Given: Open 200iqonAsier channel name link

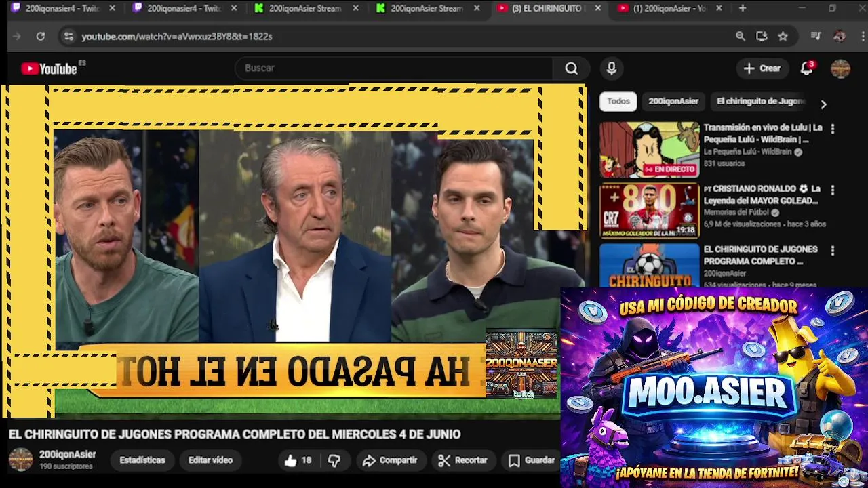Looking at the screenshot, I should [x=68, y=454].
